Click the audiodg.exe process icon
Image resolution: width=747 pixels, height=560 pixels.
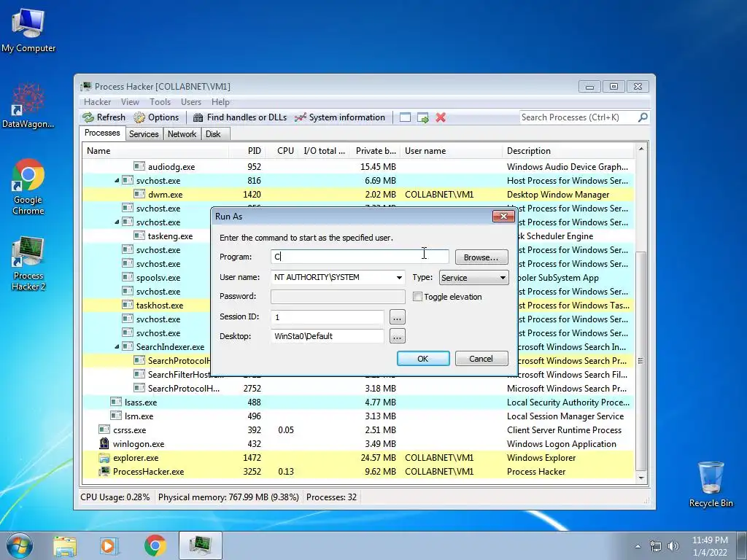[139, 166]
